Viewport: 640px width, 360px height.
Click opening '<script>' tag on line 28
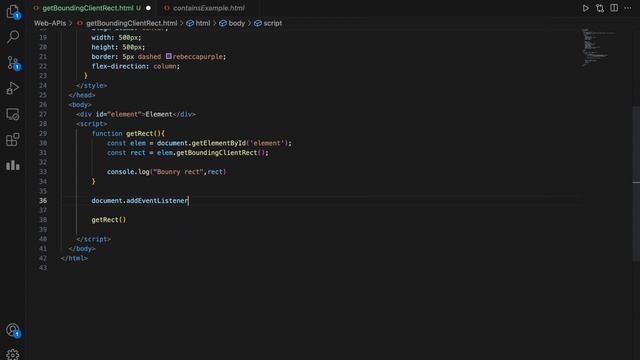(x=91, y=124)
